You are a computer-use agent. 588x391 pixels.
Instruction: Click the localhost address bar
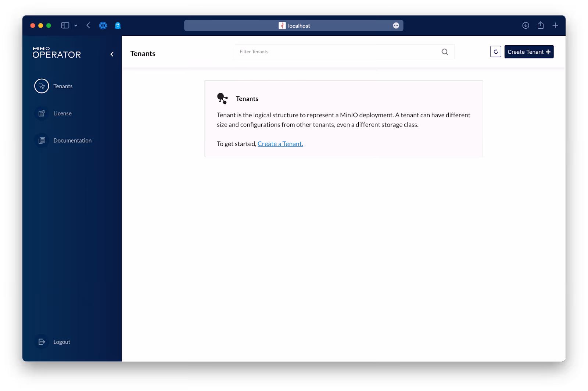[294, 25]
